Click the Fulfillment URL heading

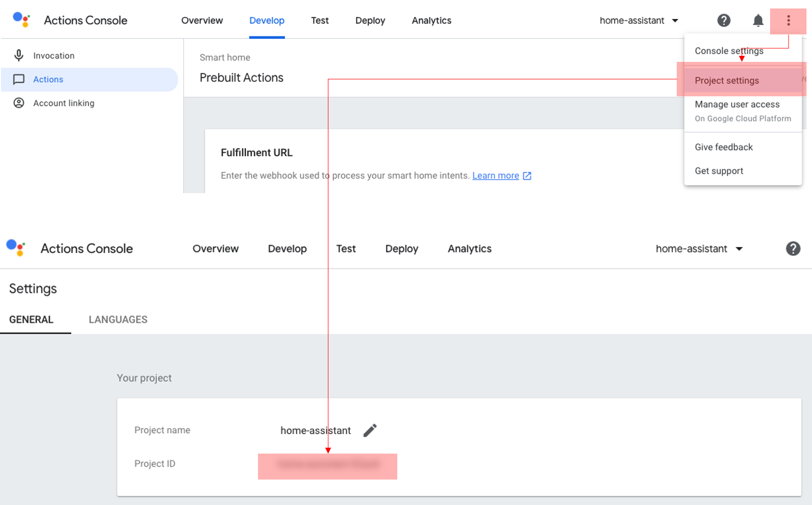[257, 153]
